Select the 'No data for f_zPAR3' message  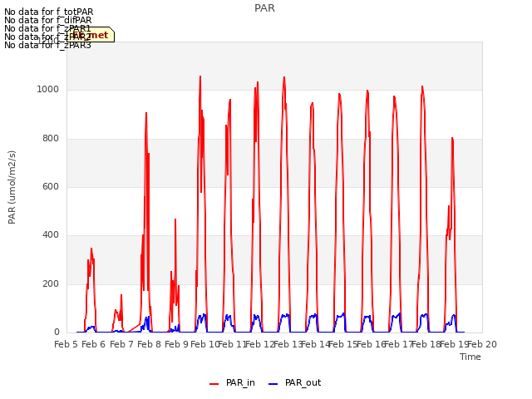point(47,45)
